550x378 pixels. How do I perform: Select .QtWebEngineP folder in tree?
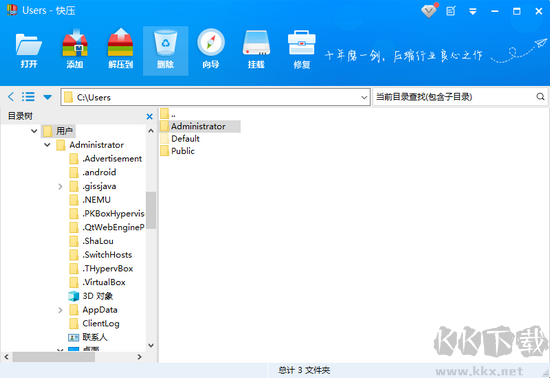107,227
